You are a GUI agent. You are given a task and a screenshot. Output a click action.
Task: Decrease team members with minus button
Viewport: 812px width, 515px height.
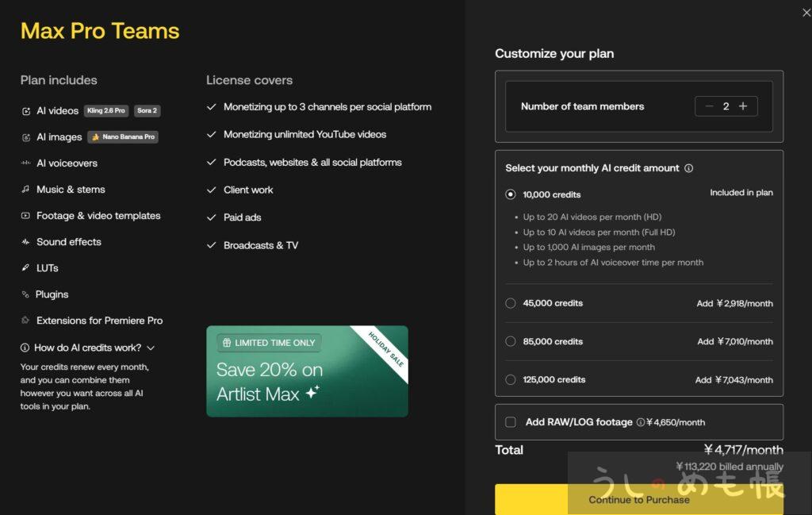point(709,106)
